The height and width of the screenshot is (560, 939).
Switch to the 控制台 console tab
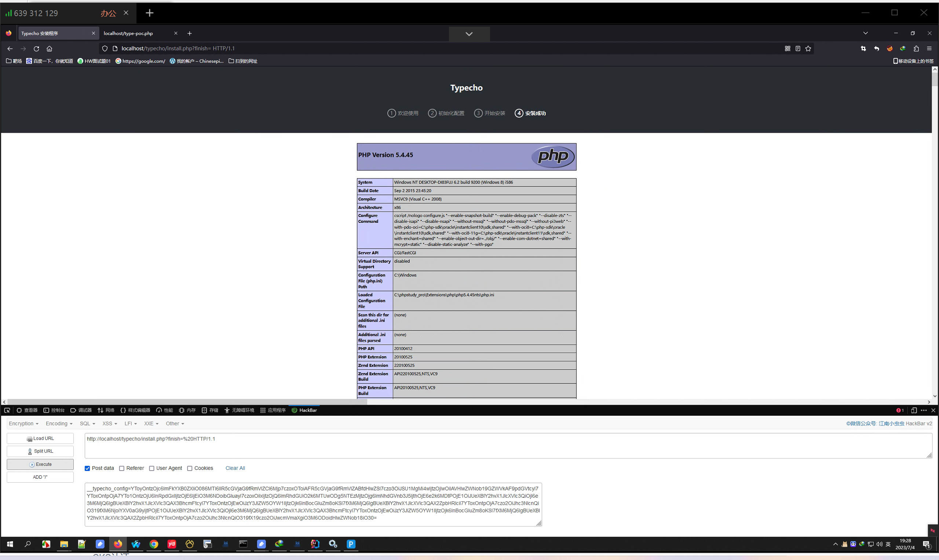click(54, 410)
